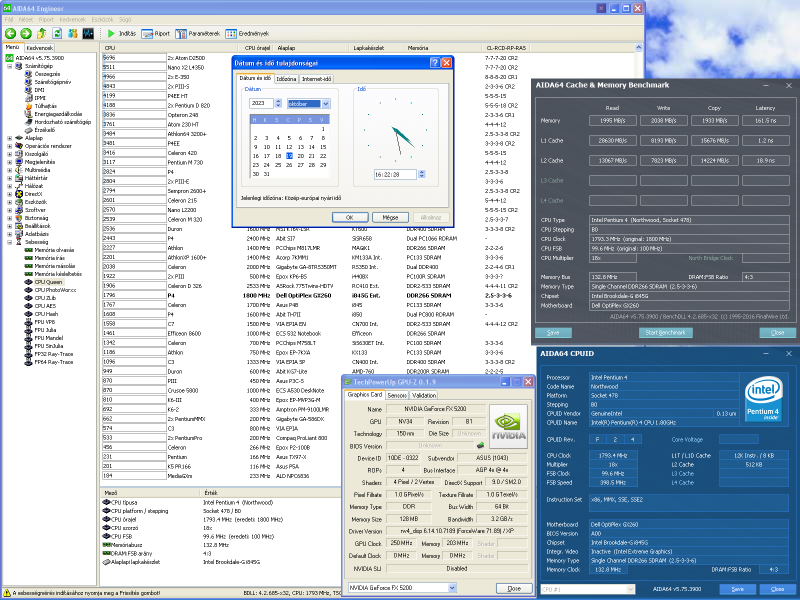This screenshot has height=600, width=800.
Task: Click OK in the date and time dialog
Action: (x=350, y=217)
